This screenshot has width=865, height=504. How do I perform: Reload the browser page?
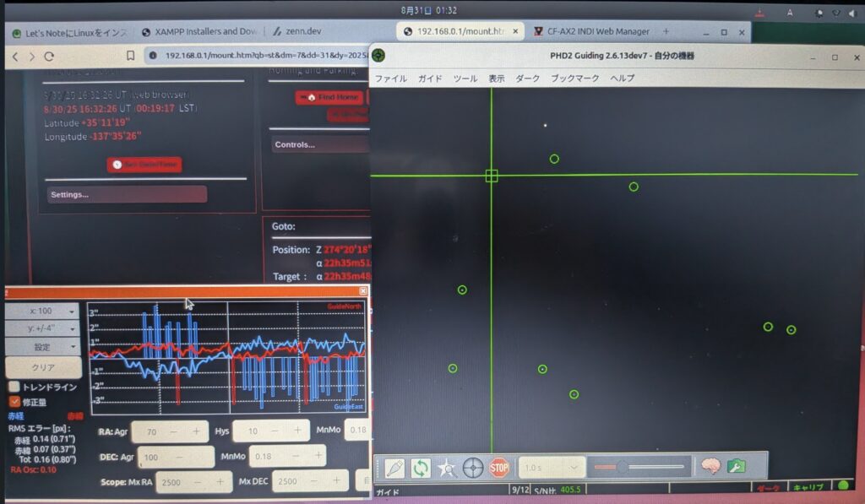coord(49,56)
